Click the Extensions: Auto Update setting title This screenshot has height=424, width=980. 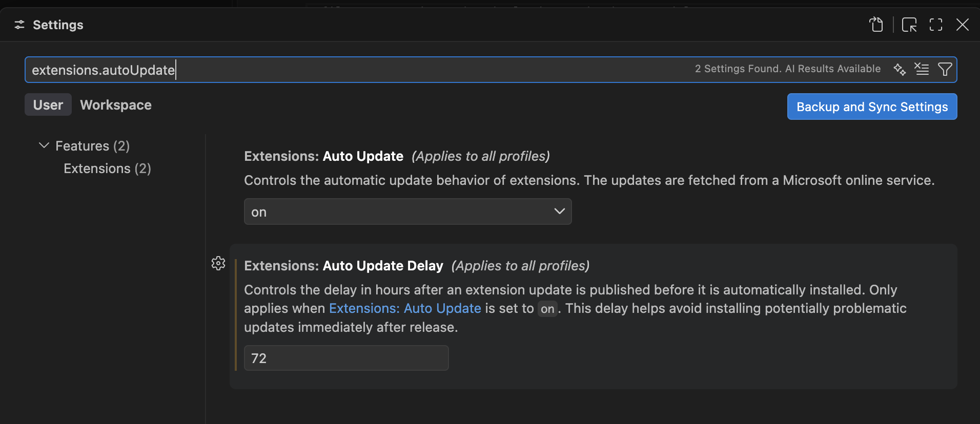[323, 156]
